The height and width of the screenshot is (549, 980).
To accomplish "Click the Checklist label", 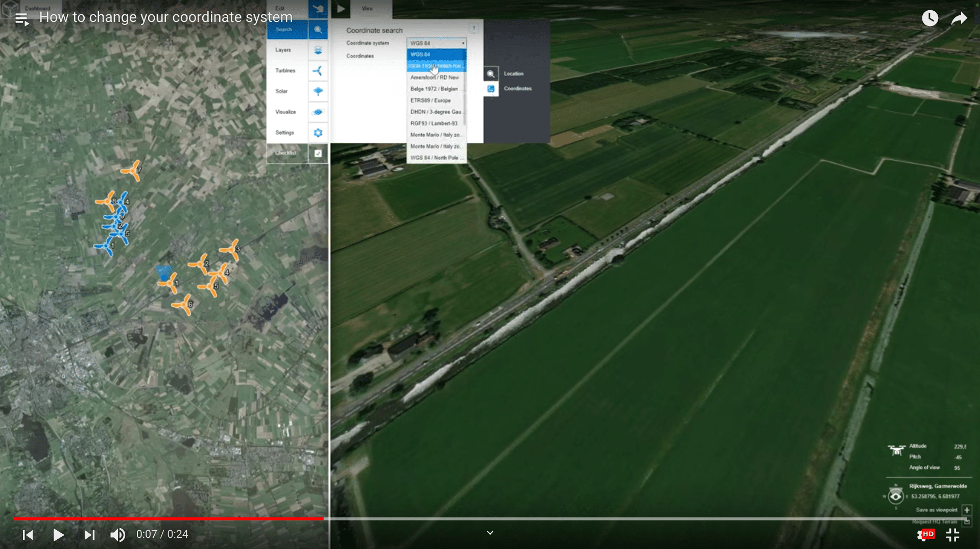I will tap(285, 153).
